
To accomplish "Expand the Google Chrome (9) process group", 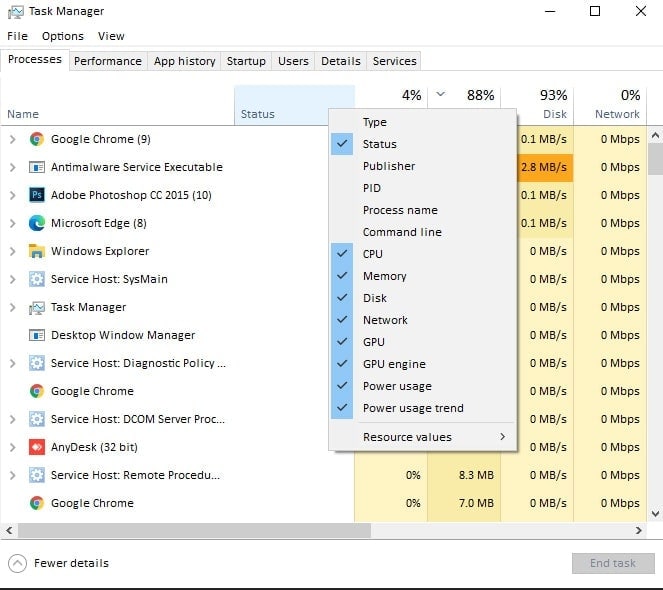I will tap(13, 139).
